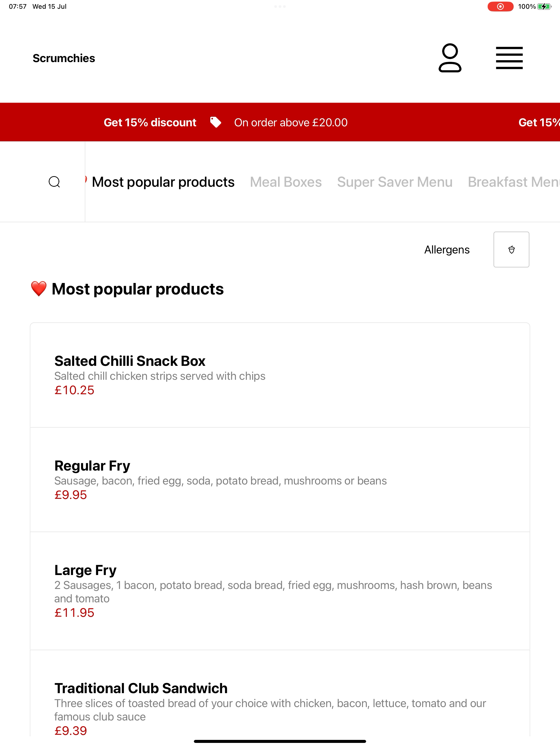Tap Three slices of toasted bread description
The width and height of the screenshot is (560, 747).
(x=270, y=710)
